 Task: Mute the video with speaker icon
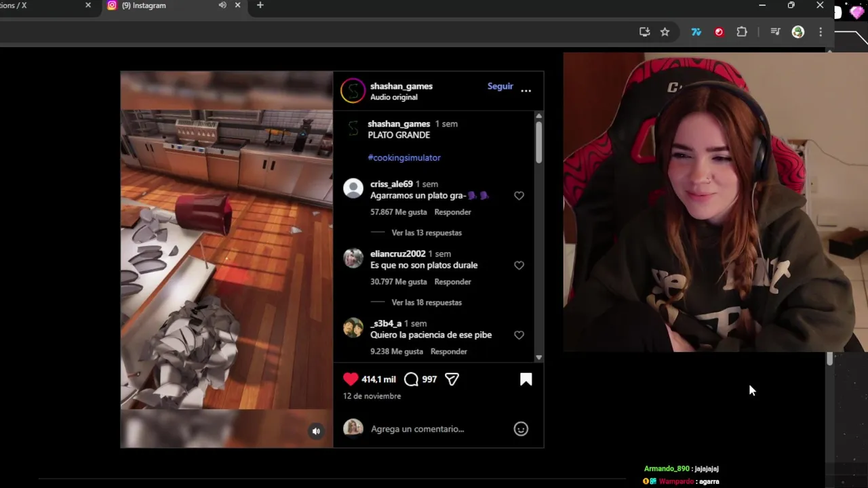316,431
